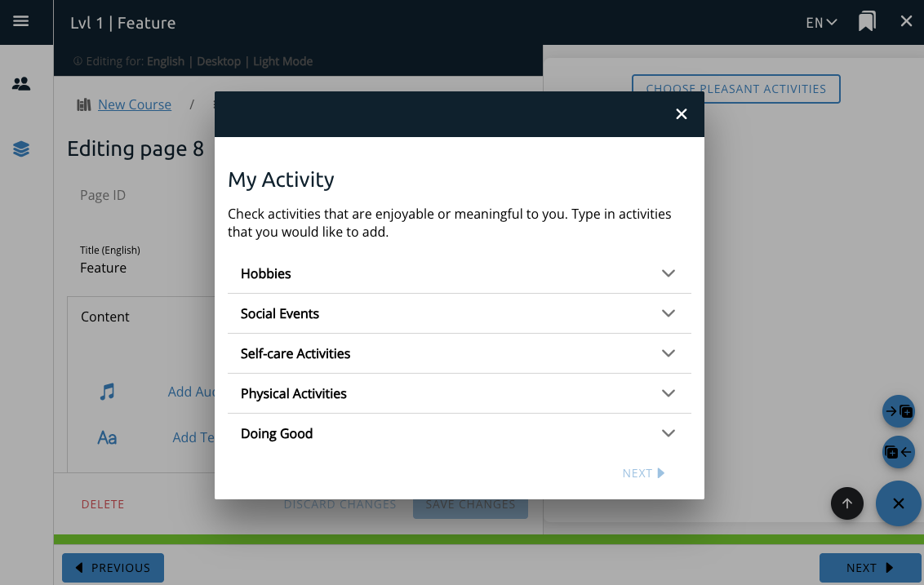Click the Previous page button

113,568
